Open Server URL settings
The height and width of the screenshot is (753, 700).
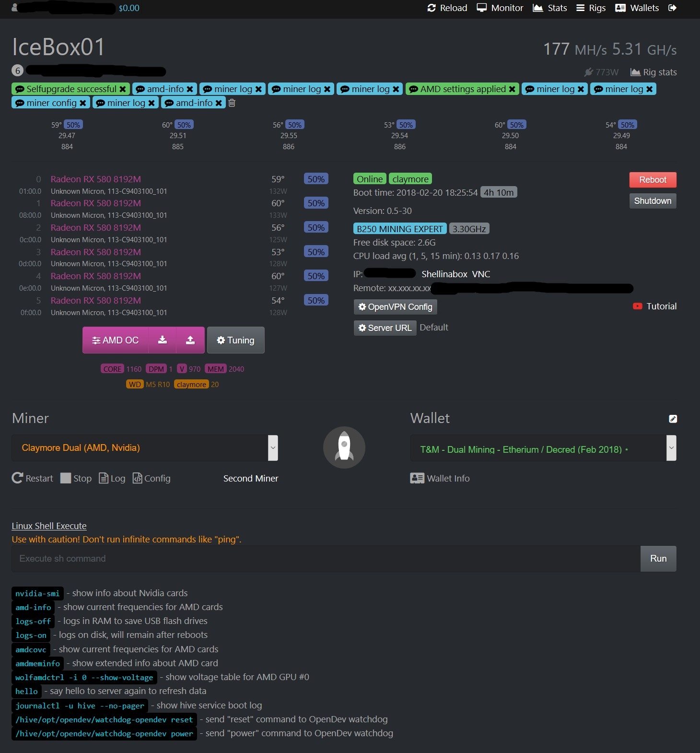385,328
